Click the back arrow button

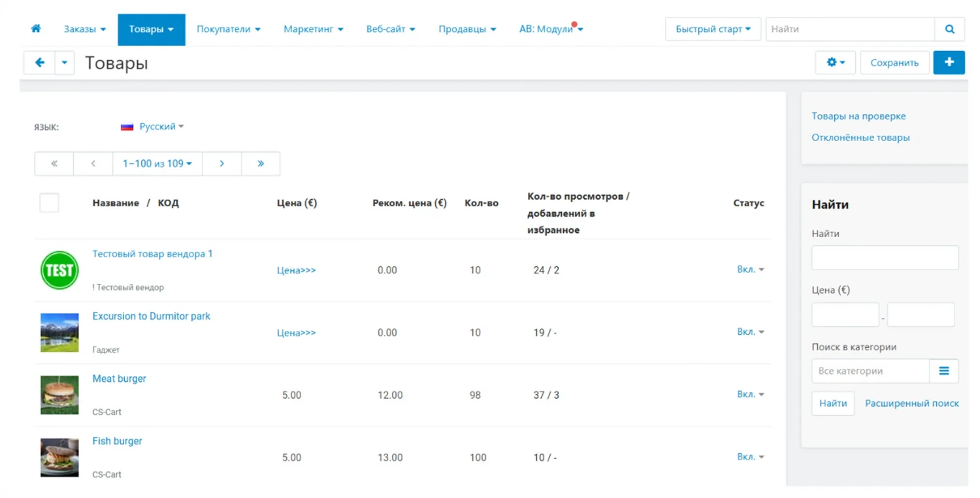[40, 63]
